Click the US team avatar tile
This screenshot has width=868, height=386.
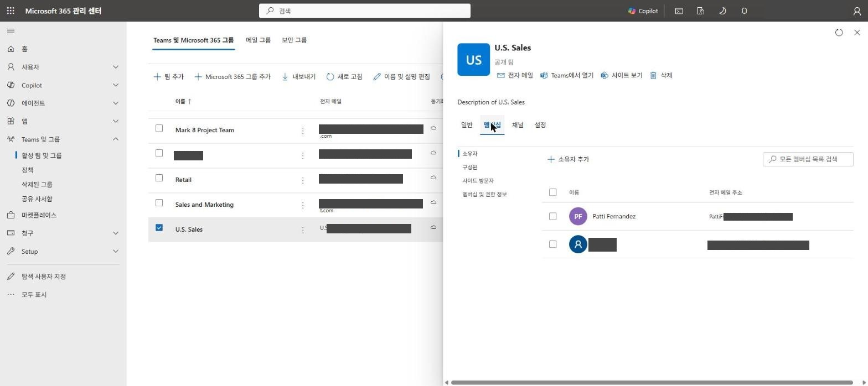(473, 59)
